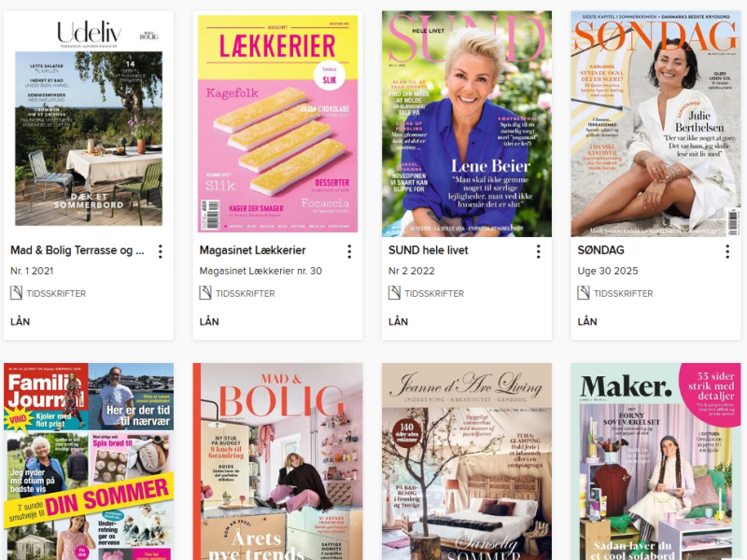Borrow Magasinet Lækkerier with LÅN
Screen dimensions: 747x560
coord(209,321)
